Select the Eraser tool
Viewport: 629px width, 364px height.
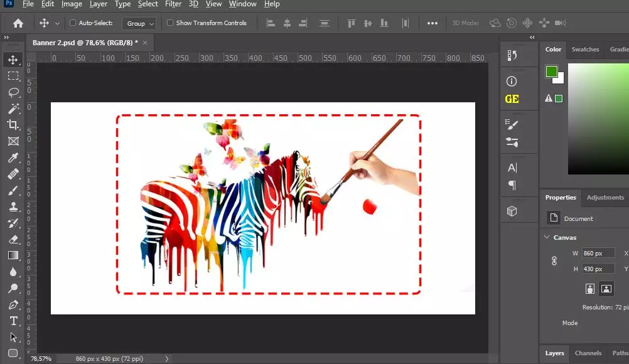click(x=14, y=239)
